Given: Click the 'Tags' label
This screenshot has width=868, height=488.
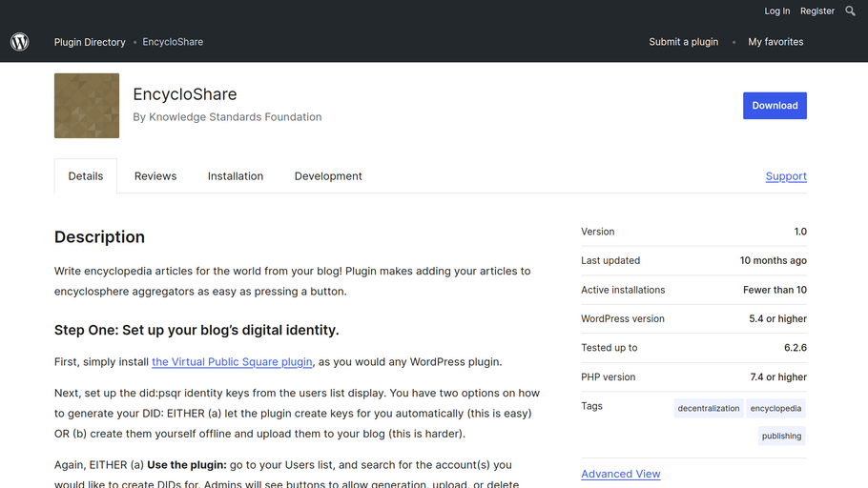Looking at the screenshot, I should (591, 406).
